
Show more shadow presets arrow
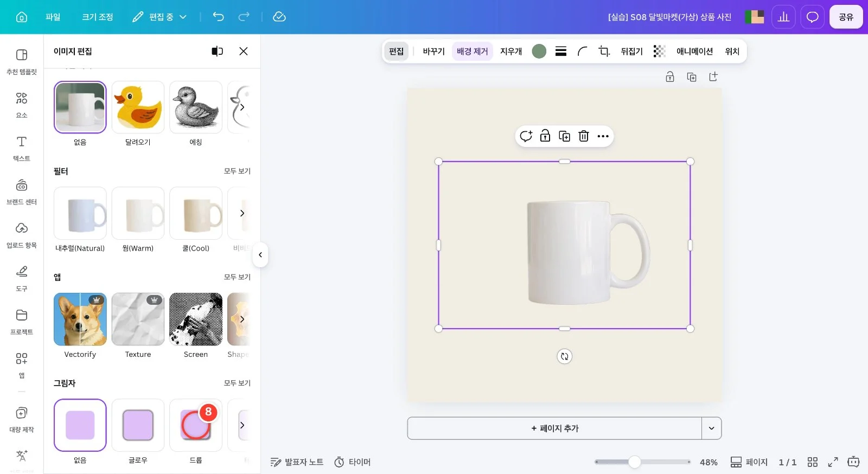point(242,425)
